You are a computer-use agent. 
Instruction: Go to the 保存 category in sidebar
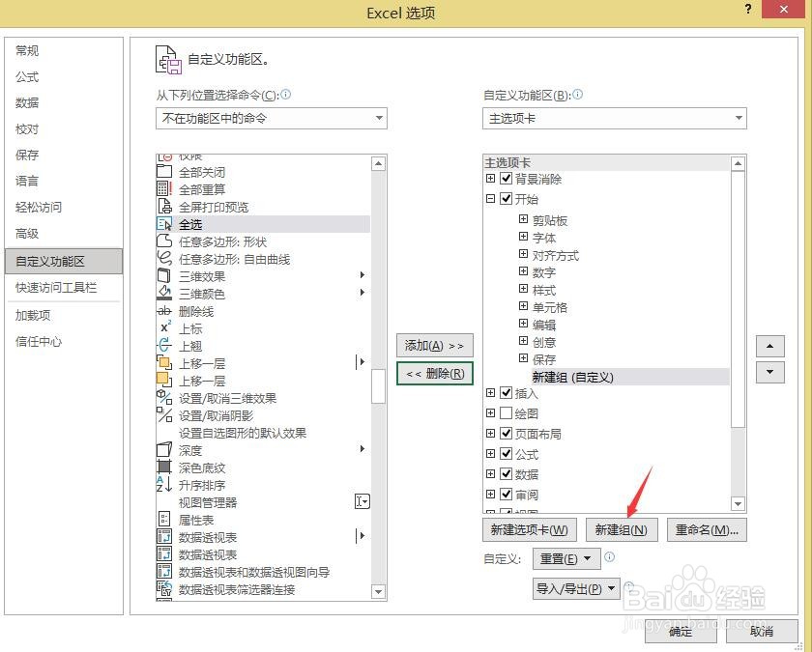point(27,155)
